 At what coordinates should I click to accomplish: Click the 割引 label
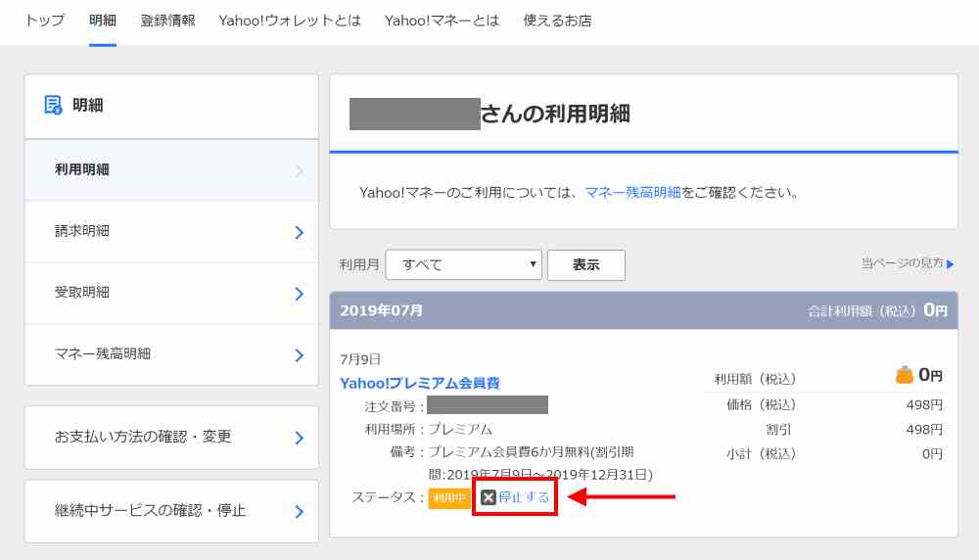[x=778, y=429]
